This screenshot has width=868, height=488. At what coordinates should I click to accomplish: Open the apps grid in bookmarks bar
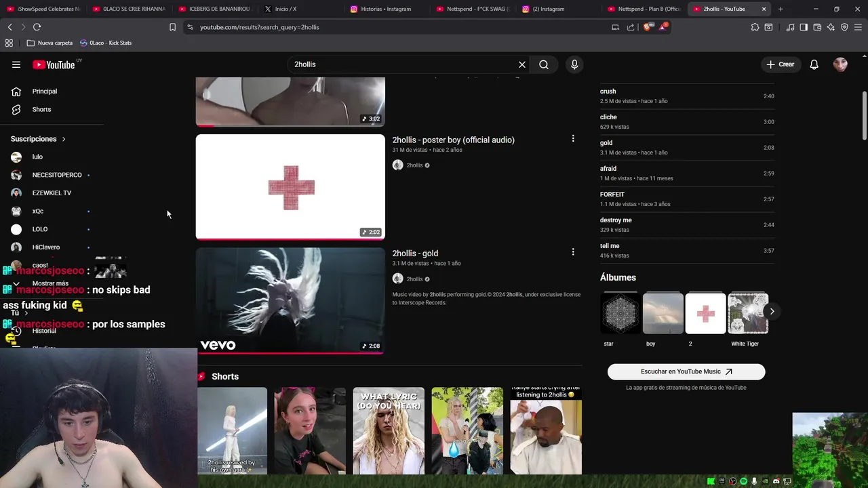(9, 43)
